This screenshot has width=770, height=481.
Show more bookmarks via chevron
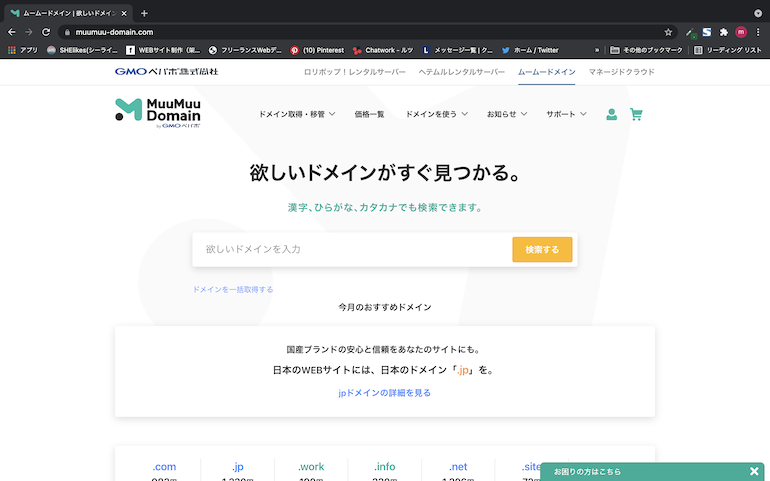coord(597,50)
